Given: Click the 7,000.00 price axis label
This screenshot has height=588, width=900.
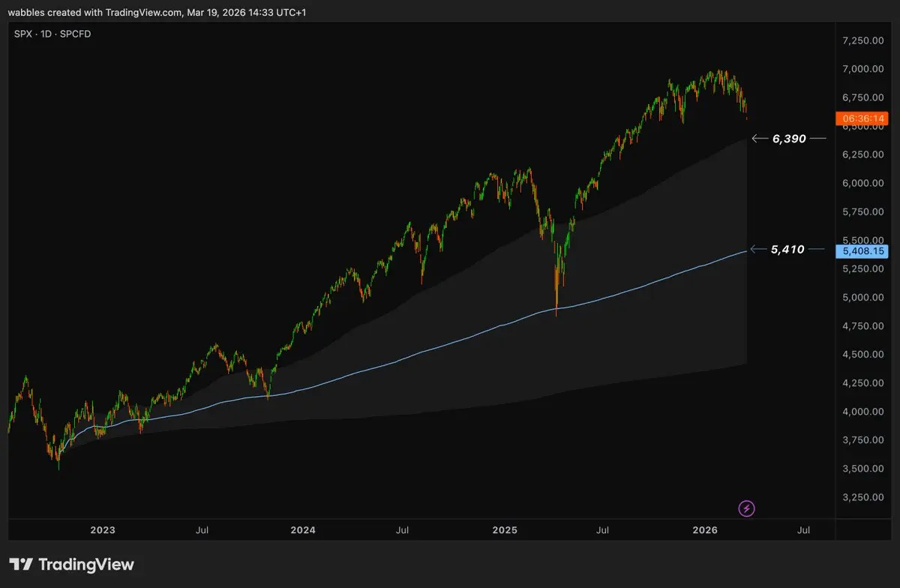Looking at the screenshot, I should point(862,69).
